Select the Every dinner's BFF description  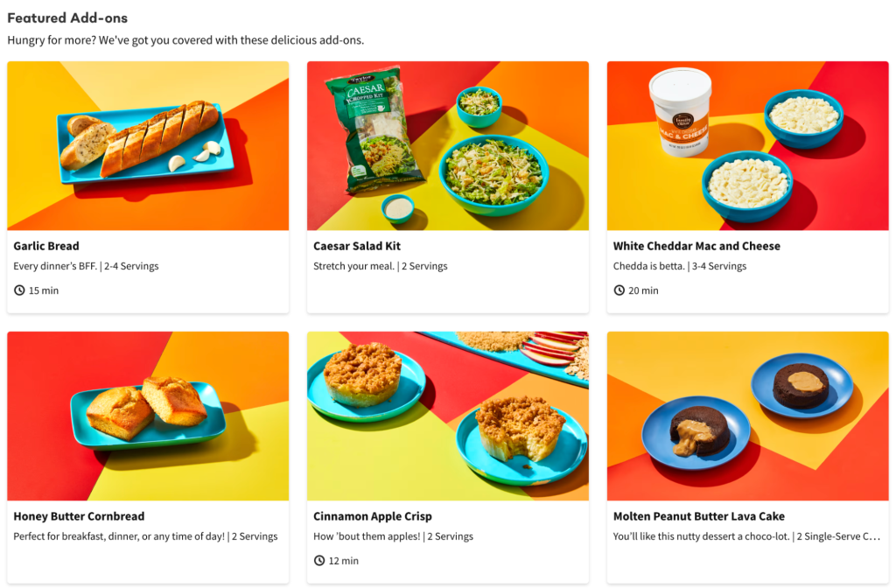pyautogui.click(x=87, y=266)
